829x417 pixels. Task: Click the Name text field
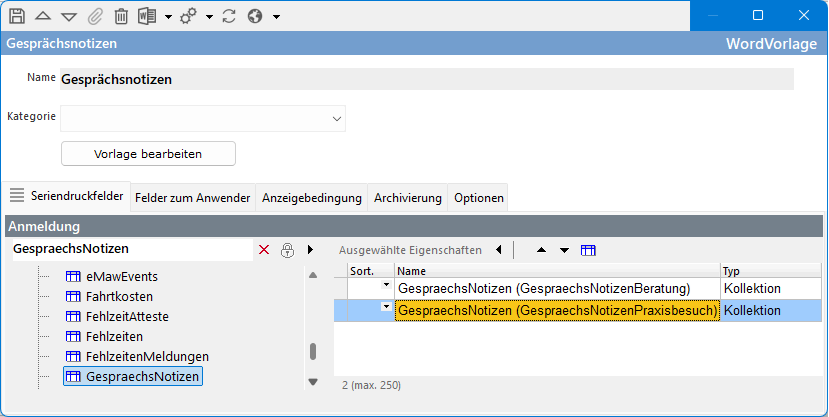pos(426,79)
